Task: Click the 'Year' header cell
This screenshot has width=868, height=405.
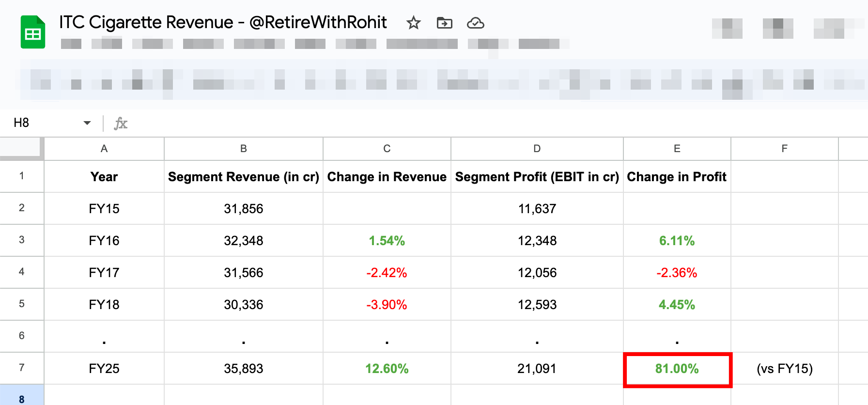Action: [x=104, y=177]
